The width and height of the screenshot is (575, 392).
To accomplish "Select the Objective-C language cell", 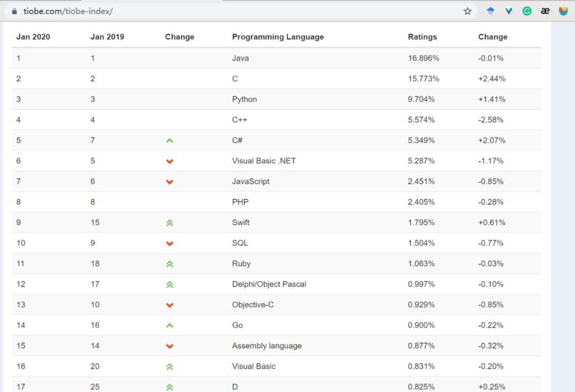I will click(253, 304).
